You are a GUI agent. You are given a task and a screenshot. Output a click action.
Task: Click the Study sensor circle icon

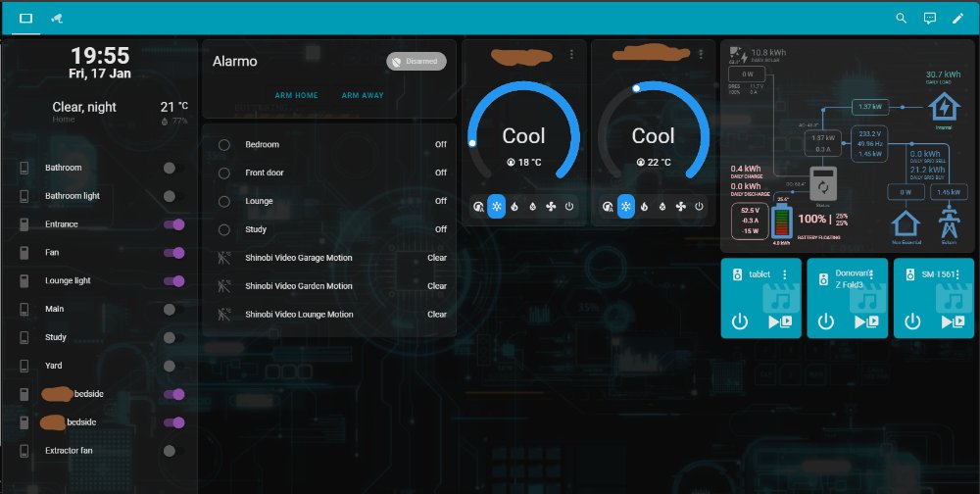pos(223,229)
